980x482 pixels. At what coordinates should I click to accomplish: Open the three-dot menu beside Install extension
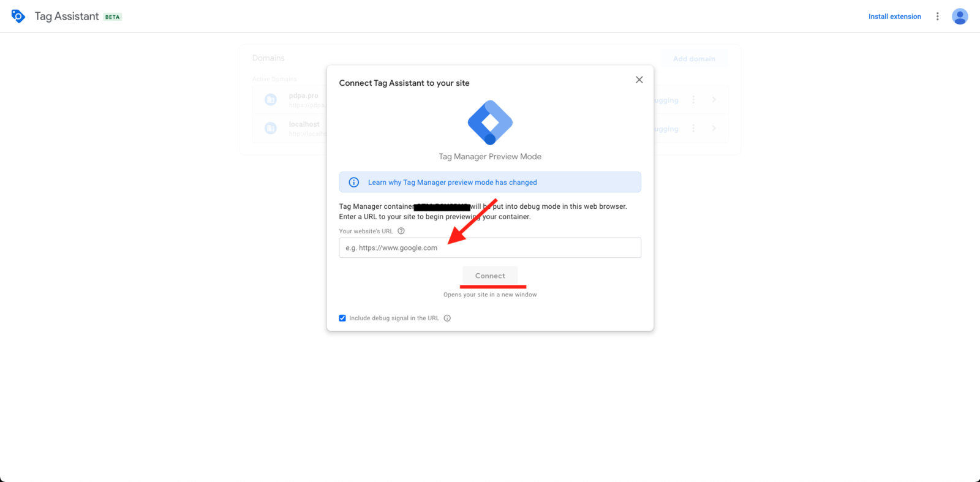point(937,17)
